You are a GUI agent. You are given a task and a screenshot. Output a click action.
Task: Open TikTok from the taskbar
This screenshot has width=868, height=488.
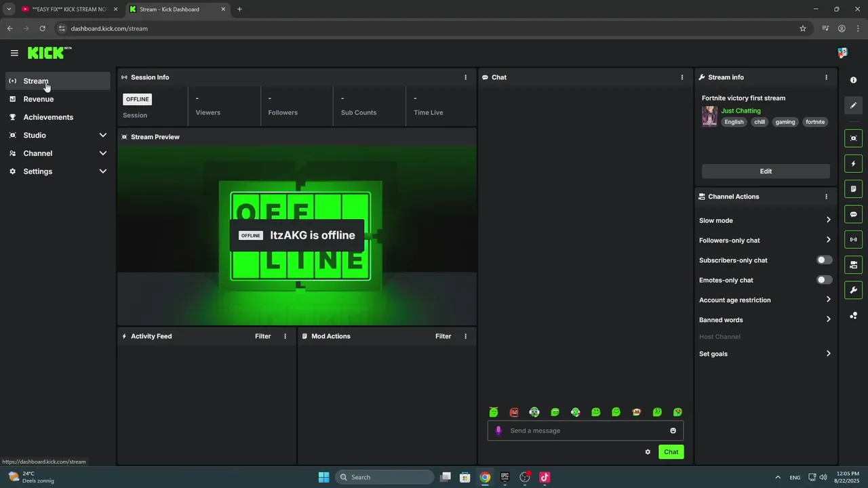click(545, 477)
